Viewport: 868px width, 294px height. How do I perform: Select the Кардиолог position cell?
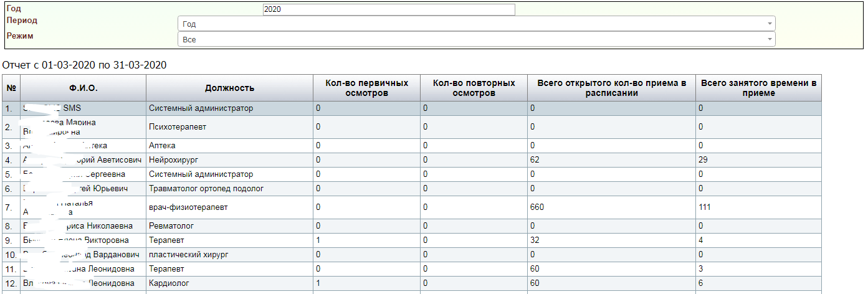point(168,283)
